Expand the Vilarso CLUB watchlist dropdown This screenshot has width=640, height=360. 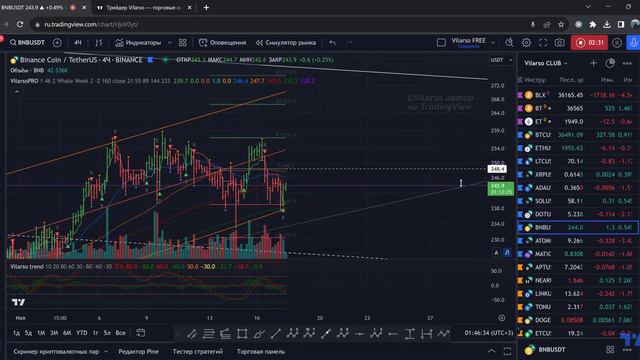(x=546, y=63)
